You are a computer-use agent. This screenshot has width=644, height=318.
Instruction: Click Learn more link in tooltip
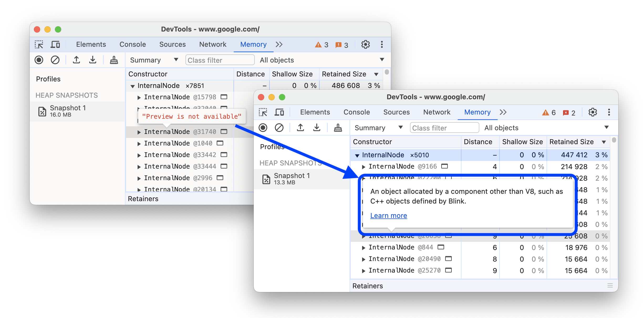[x=388, y=216]
